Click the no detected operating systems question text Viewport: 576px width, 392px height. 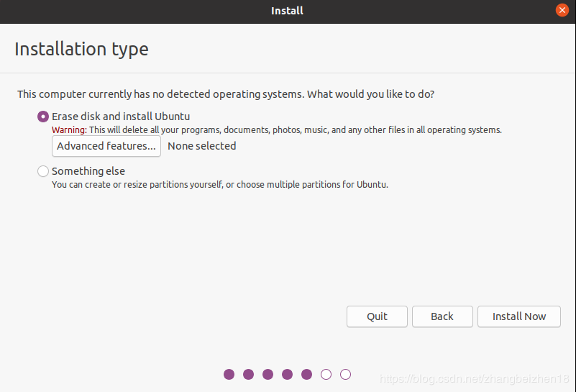tap(225, 94)
